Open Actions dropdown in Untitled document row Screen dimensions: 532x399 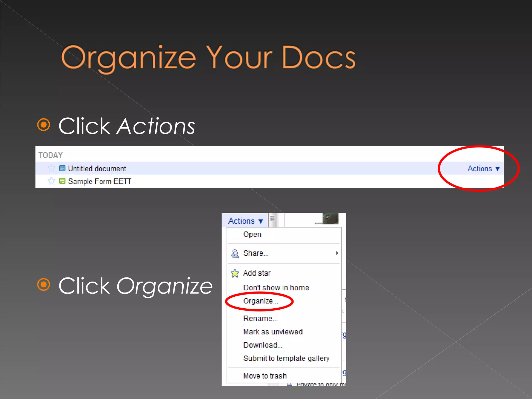click(483, 169)
